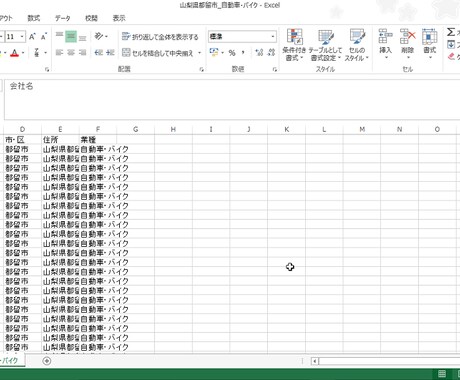The image size is (460, 380).
Task: Click the text orientation icon
Action: click(99, 36)
